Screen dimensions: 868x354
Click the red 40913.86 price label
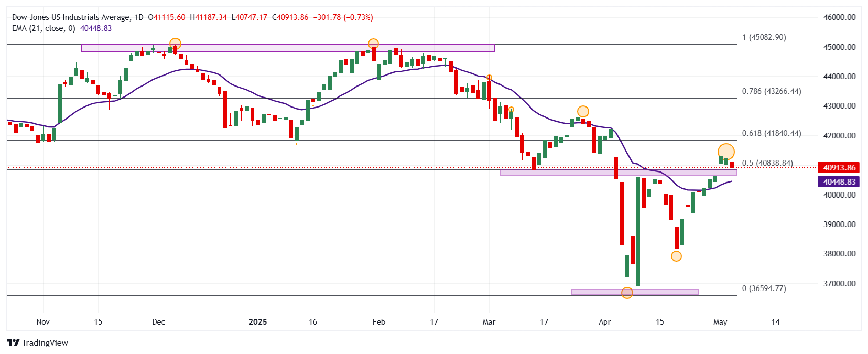pyautogui.click(x=839, y=168)
